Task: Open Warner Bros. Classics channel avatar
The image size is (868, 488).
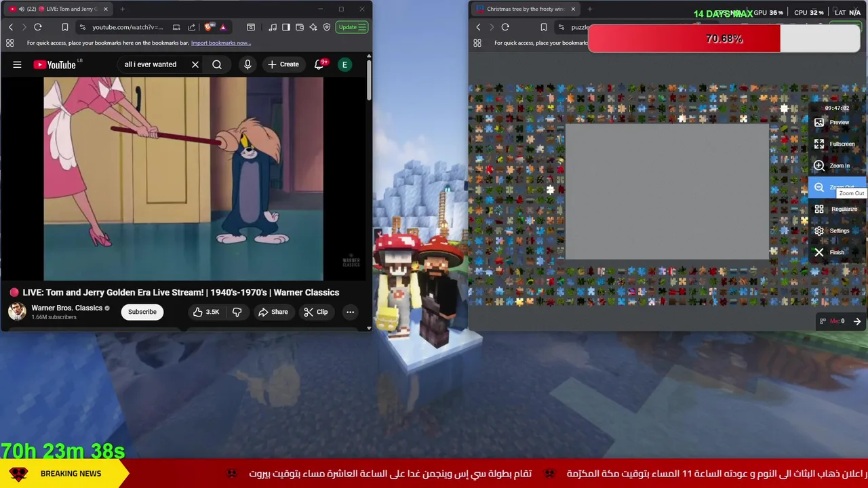Action: pyautogui.click(x=17, y=312)
